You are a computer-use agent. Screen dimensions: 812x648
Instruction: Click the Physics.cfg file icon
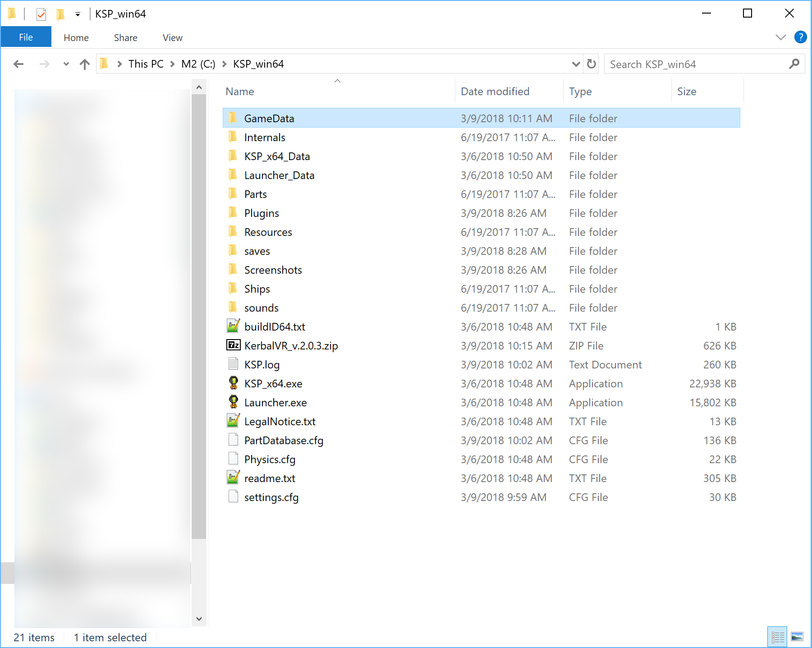click(233, 459)
